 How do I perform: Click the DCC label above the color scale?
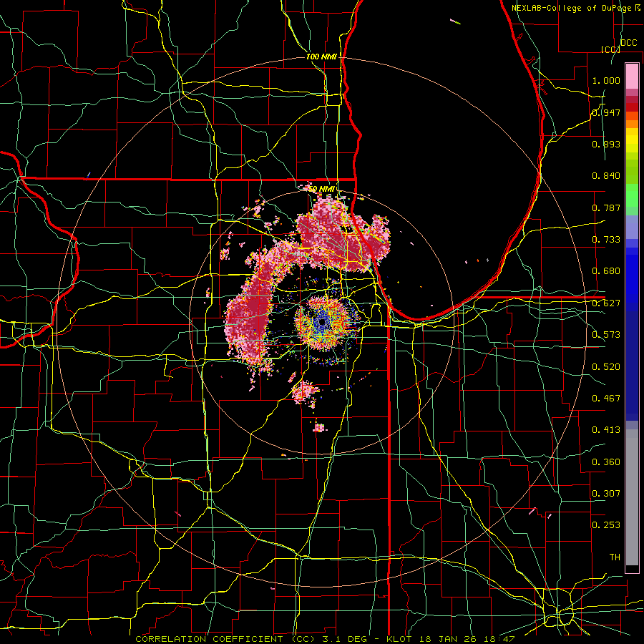pyautogui.click(x=628, y=43)
